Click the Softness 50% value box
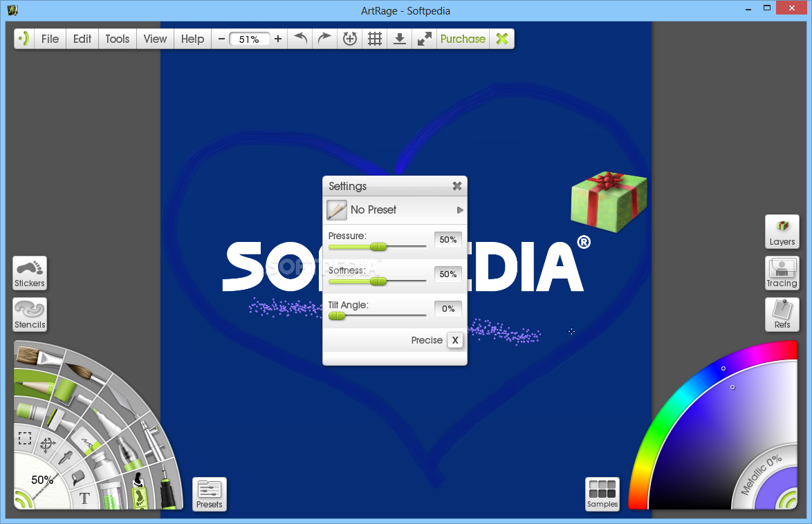 click(x=448, y=274)
